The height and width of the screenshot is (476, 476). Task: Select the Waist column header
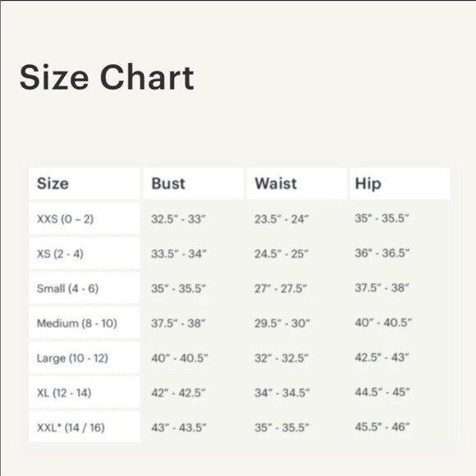296,183
